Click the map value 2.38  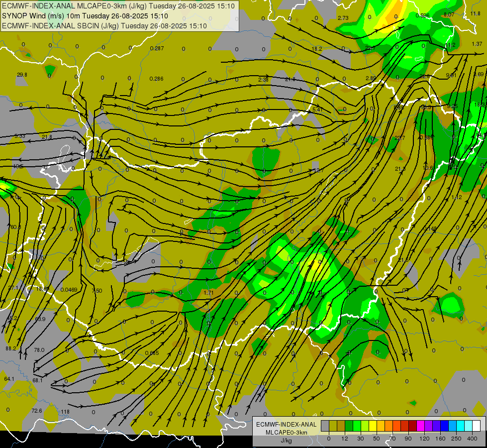pyautogui.click(x=263, y=80)
